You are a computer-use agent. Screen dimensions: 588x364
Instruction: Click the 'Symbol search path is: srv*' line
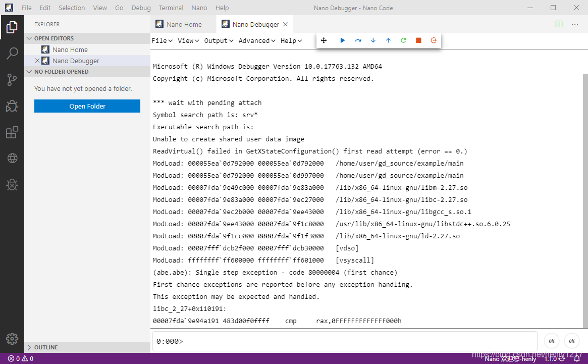(x=205, y=115)
